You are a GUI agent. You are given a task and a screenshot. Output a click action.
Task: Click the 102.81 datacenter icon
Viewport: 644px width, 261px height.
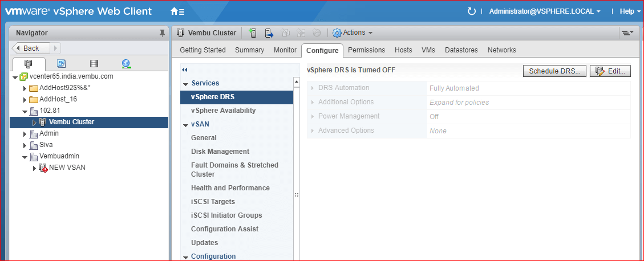34,111
